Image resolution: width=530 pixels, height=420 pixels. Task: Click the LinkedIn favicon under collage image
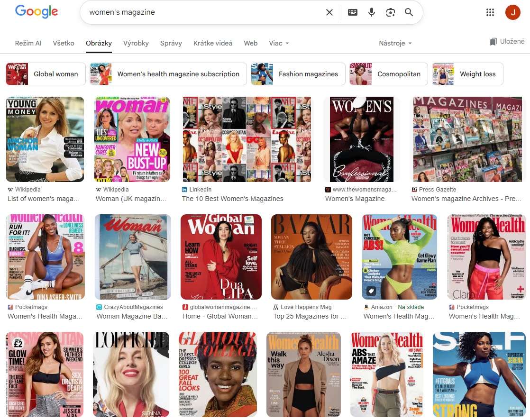coord(184,190)
